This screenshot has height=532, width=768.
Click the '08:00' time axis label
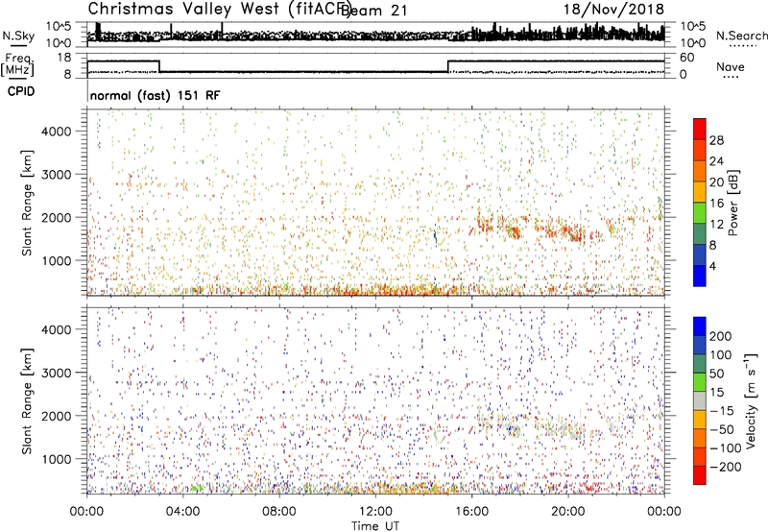coord(279,512)
